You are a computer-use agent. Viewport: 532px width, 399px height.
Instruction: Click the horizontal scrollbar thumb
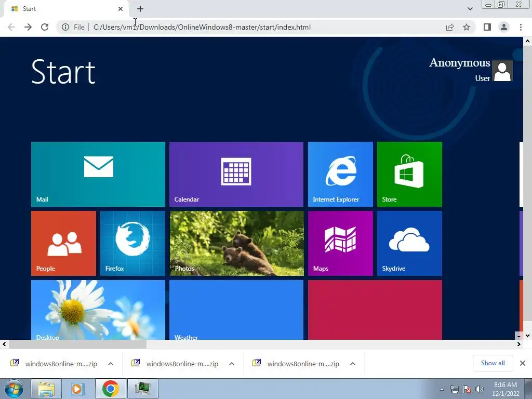78,344
